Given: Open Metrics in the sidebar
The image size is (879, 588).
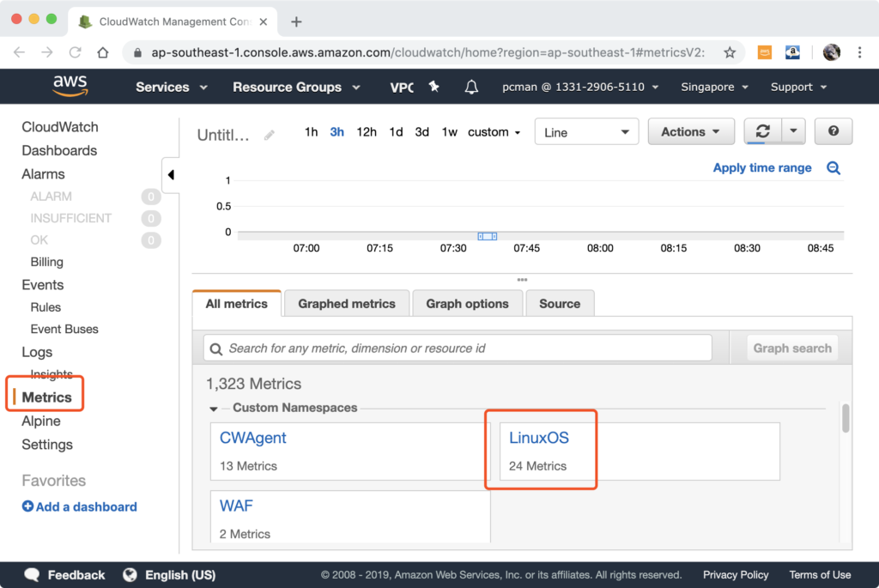Looking at the screenshot, I should click(46, 397).
